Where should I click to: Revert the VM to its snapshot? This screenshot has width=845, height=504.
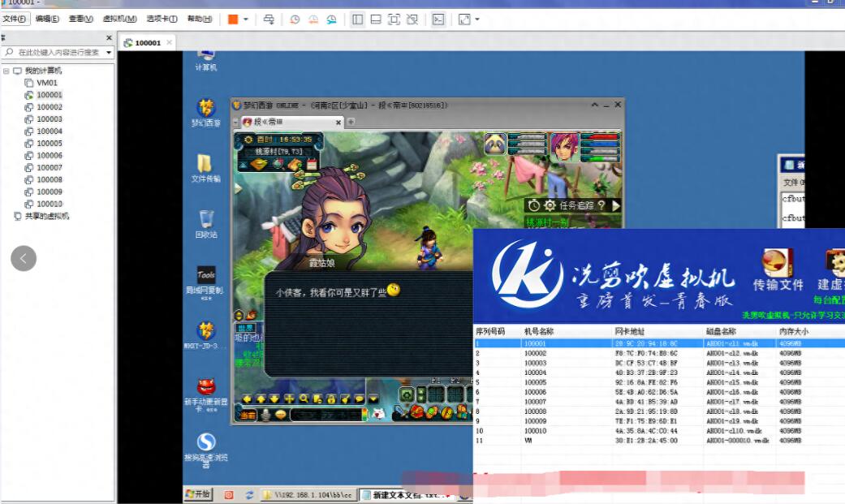click(313, 19)
